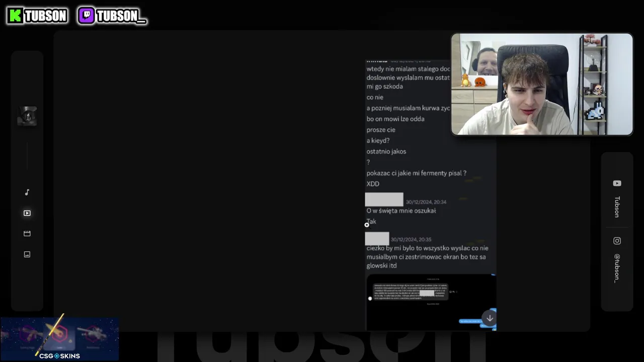The height and width of the screenshot is (362, 644).
Task: Click message text 'XDD'
Action: click(x=373, y=184)
